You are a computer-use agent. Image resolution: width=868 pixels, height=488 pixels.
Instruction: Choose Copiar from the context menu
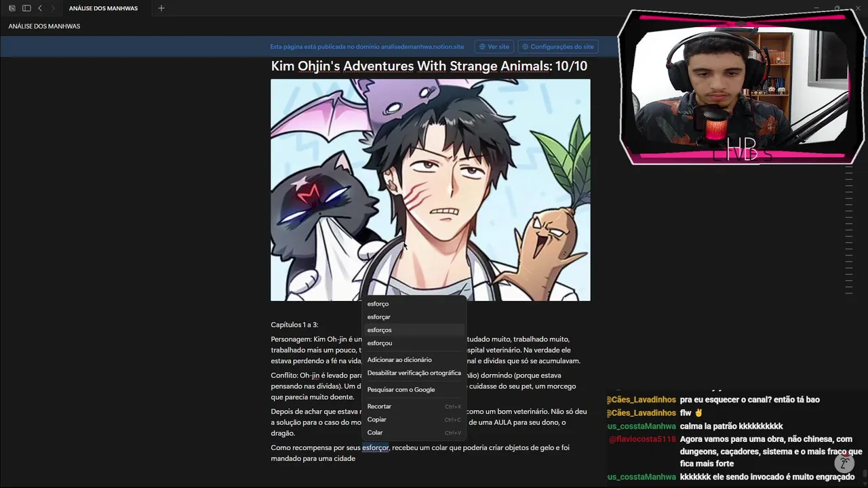(x=414, y=420)
